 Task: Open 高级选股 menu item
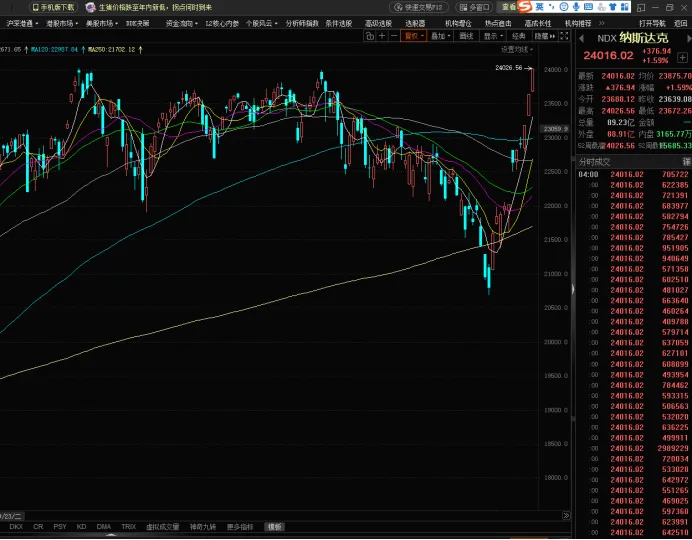pyautogui.click(x=378, y=23)
